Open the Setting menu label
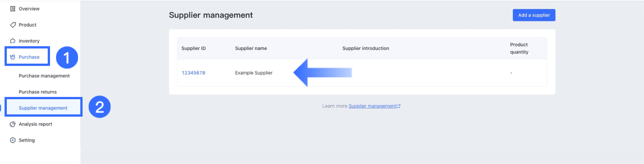Viewport: 644px width, 164px height. (x=27, y=140)
